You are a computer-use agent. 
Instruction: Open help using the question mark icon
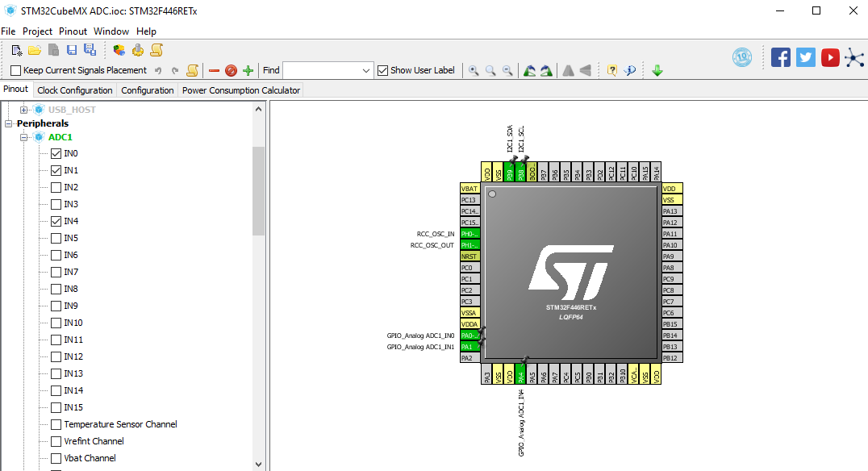pyautogui.click(x=611, y=70)
